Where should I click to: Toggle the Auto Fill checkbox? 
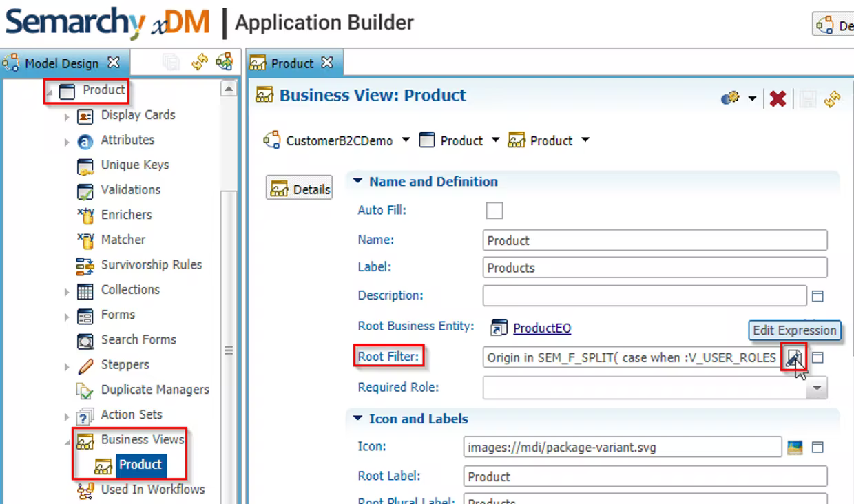click(494, 211)
